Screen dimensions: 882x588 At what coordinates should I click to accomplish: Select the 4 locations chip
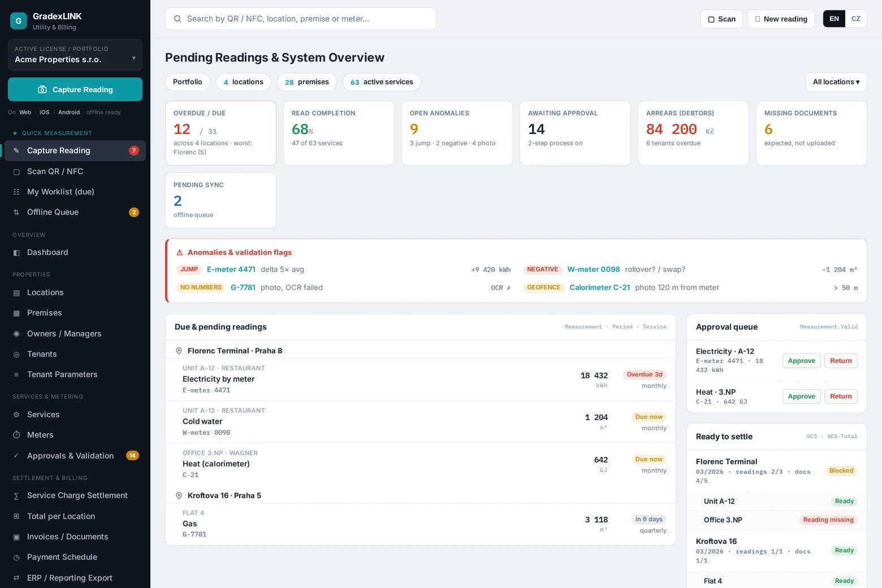244,82
